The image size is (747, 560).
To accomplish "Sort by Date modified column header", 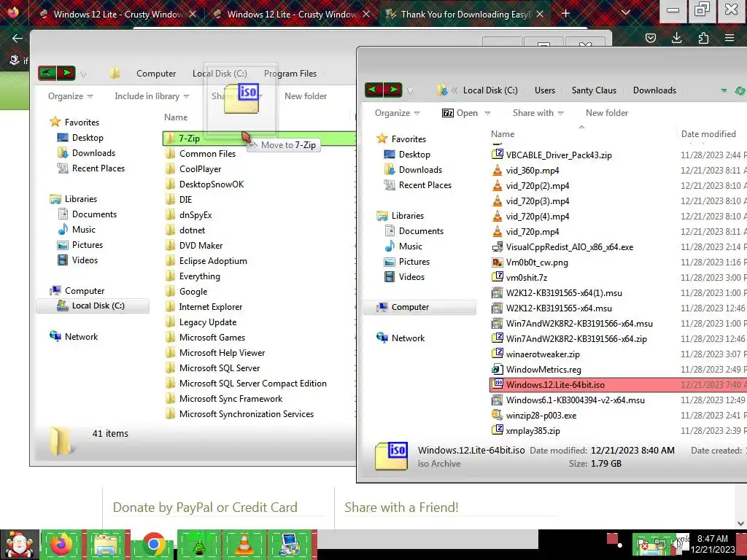I will (x=708, y=134).
